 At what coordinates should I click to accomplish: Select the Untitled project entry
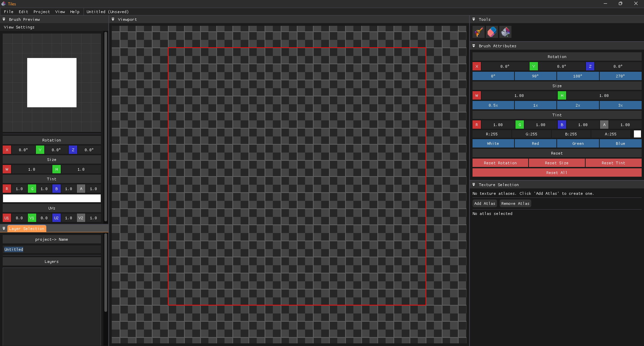coord(14,249)
